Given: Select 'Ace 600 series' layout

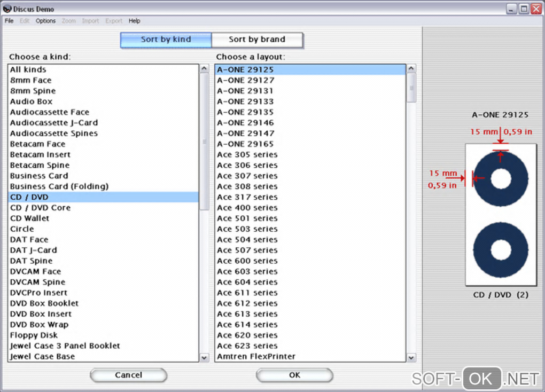Looking at the screenshot, I should click(310, 261).
